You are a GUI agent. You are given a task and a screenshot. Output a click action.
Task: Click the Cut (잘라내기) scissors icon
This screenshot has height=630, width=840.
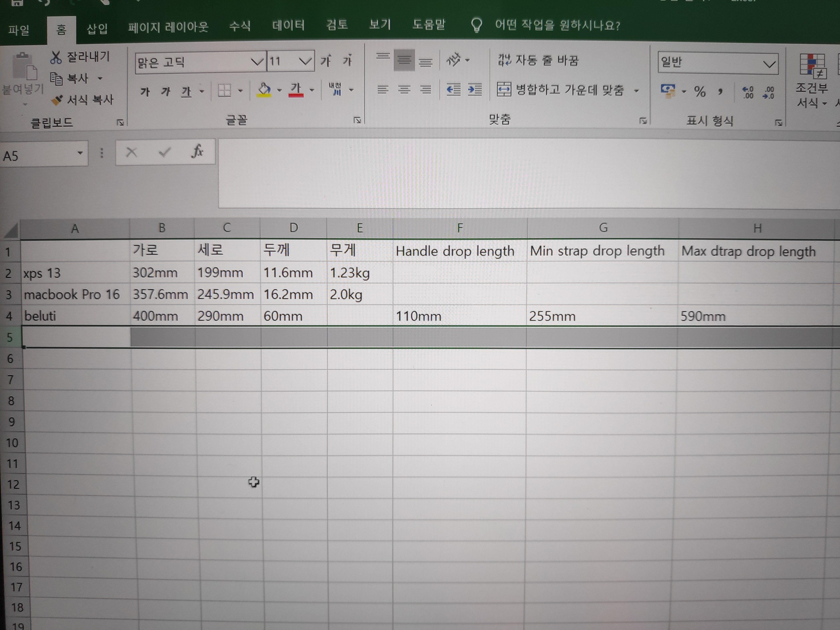coord(56,57)
